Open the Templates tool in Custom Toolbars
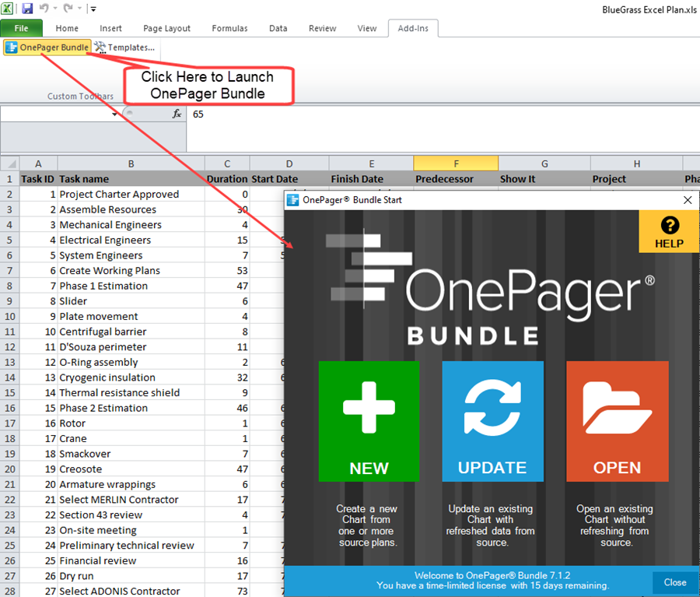Viewport: 700px width, 597px height. pyautogui.click(x=124, y=47)
